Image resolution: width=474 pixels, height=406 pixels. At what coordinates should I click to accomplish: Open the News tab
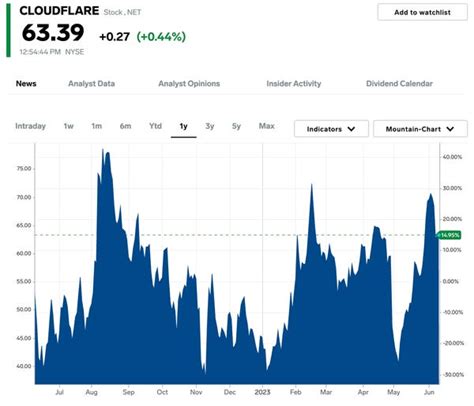[x=26, y=84]
